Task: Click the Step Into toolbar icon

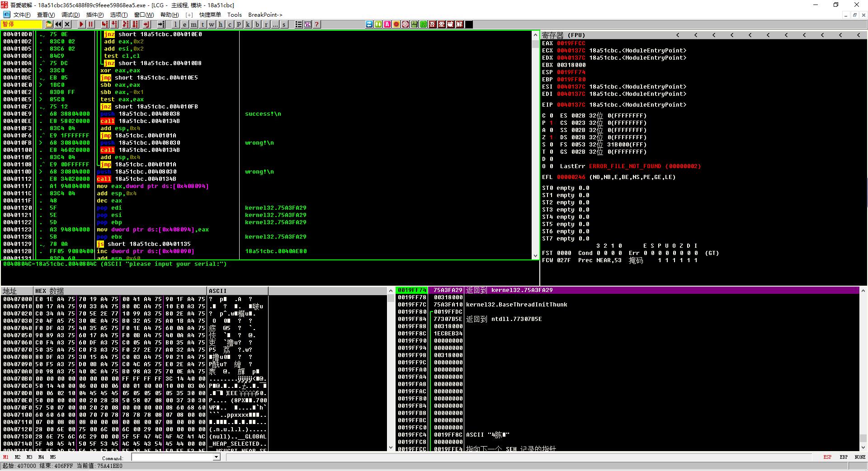Action: [x=105, y=24]
